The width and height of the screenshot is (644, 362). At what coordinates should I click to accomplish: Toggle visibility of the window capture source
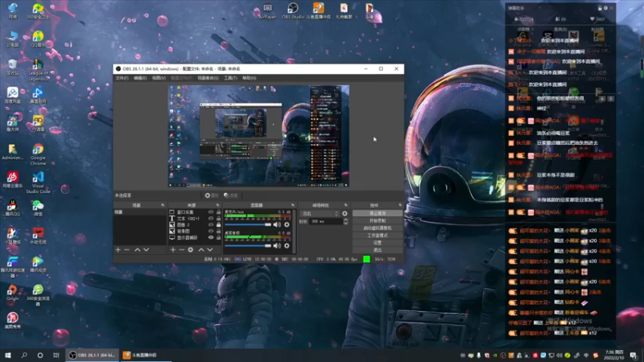[x=211, y=212]
